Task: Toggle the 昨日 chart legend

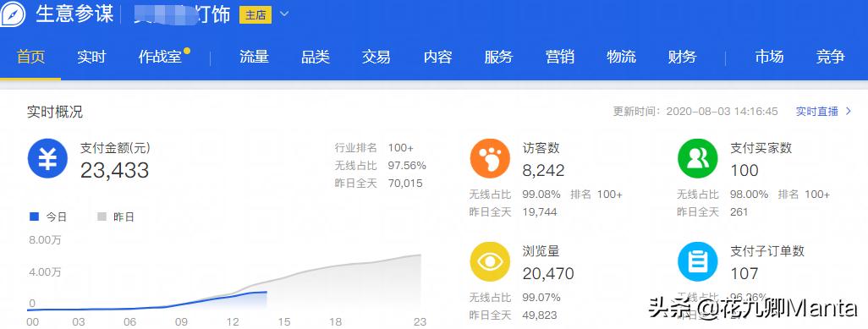Action: pos(116,217)
